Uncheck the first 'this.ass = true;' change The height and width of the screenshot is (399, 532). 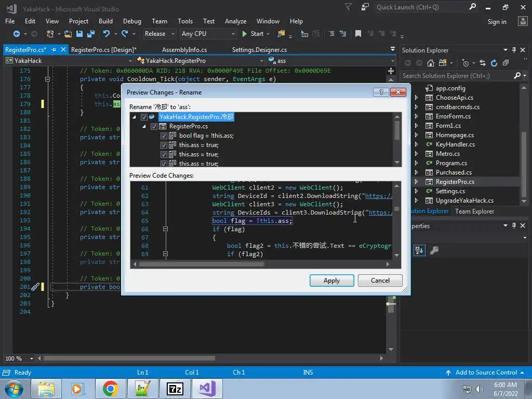coord(164,145)
